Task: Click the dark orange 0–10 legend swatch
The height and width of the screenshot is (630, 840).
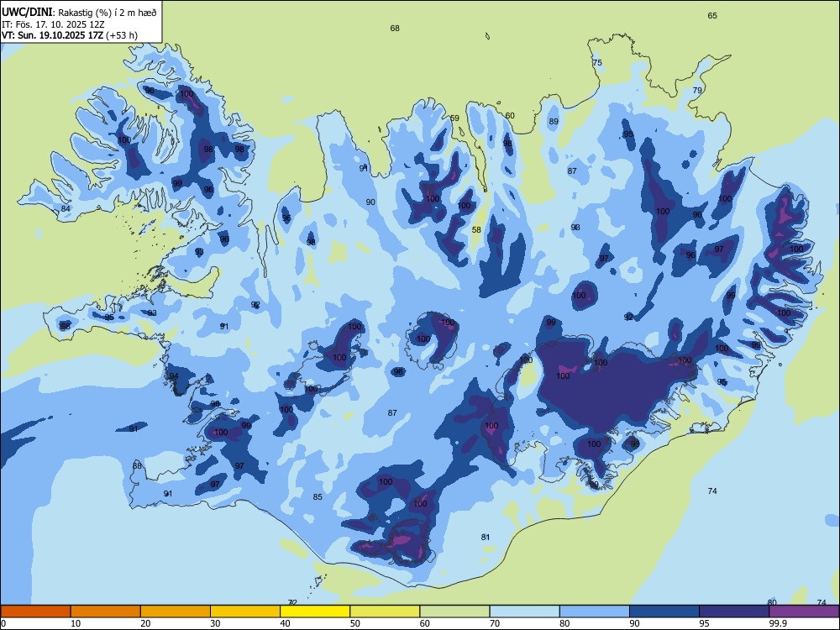Action: [35, 612]
